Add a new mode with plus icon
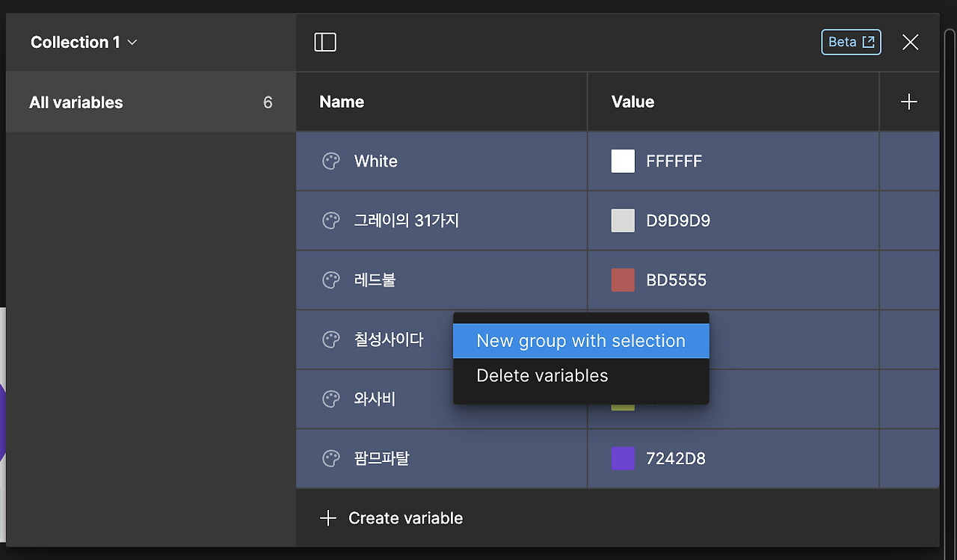Viewport: 957px width, 560px height. coord(909,102)
